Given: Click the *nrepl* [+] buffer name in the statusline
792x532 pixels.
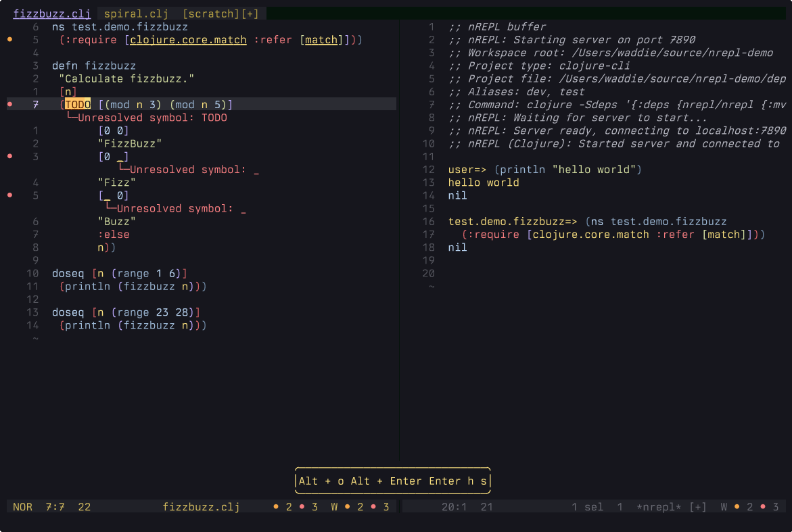Looking at the screenshot, I should pos(672,507).
